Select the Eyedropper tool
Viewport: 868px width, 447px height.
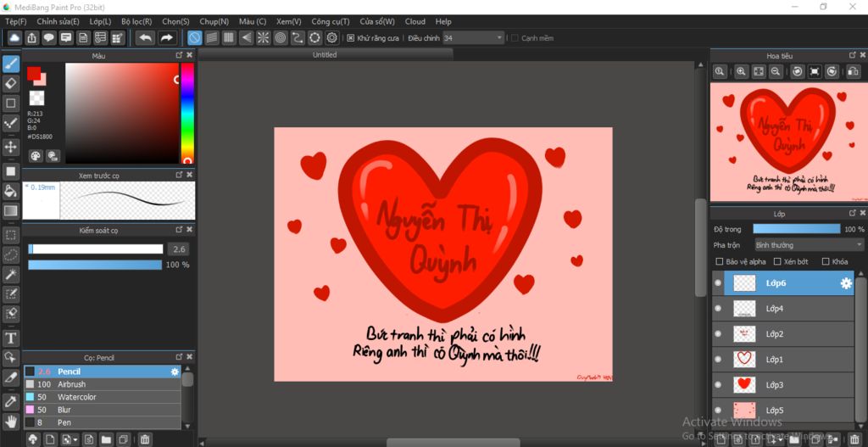point(10,401)
